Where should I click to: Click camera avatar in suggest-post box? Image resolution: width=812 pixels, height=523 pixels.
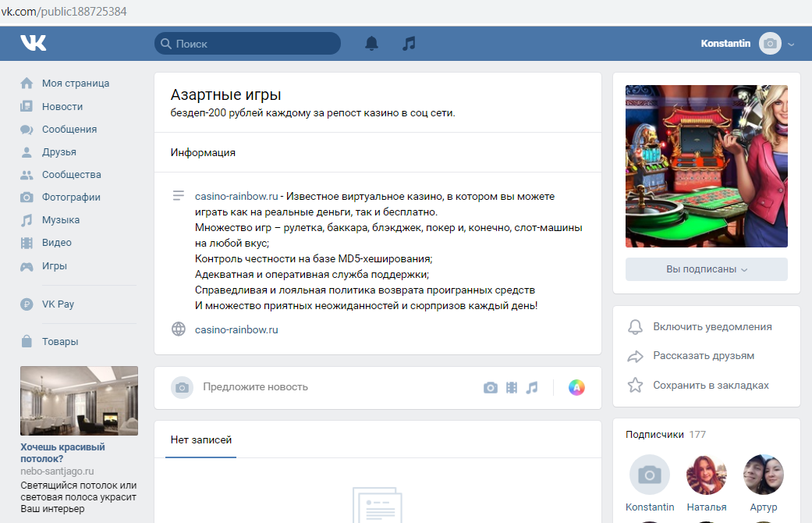click(x=182, y=387)
